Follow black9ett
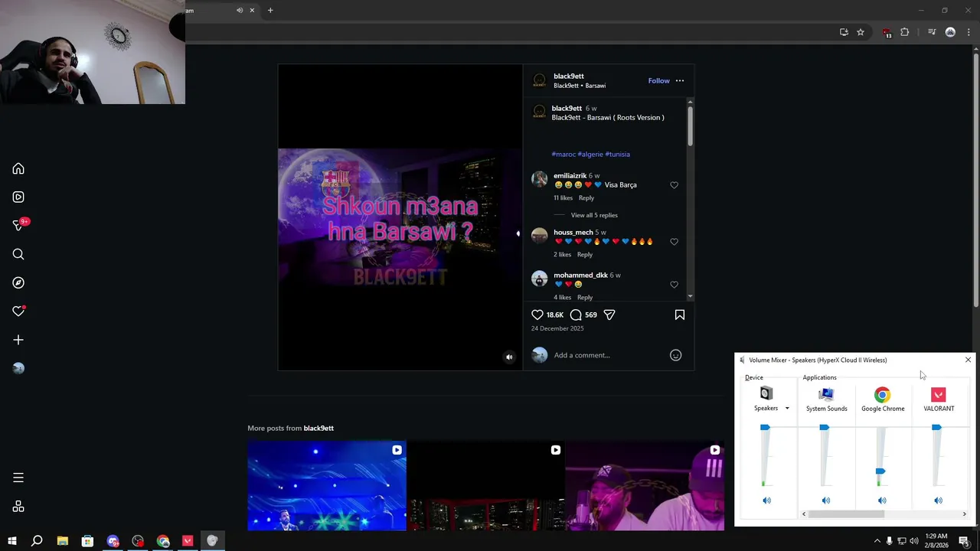Image resolution: width=980 pixels, height=551 pixels. [x=658, y=80]
